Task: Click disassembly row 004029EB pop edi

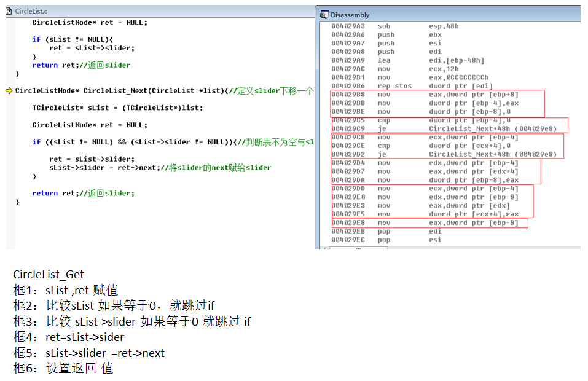Action: point(386,232)
